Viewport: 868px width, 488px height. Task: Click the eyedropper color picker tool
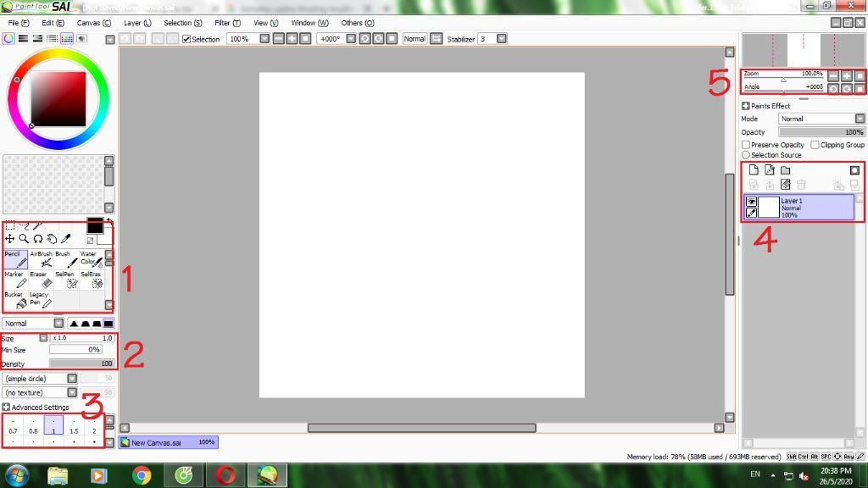coord(66,238)
